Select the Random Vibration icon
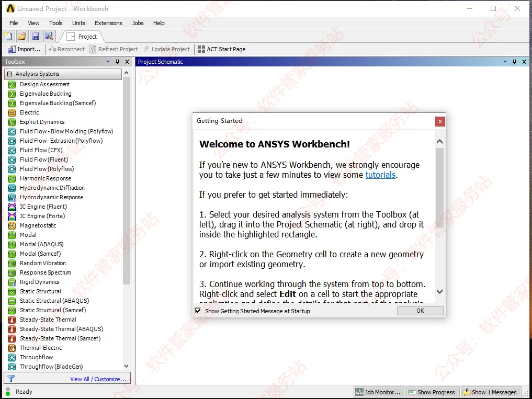Screen dimensions: 532x399 (x=12, y=263)
